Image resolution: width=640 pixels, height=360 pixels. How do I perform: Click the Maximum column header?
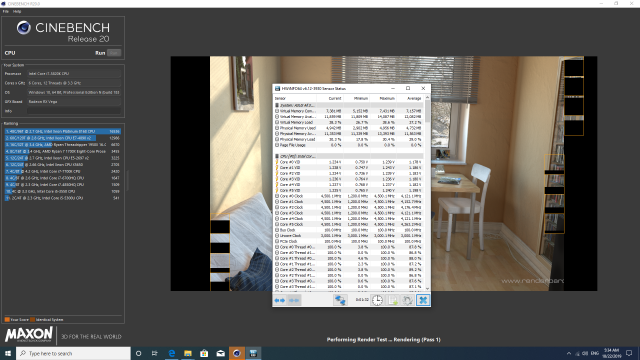tap(383, 98)
